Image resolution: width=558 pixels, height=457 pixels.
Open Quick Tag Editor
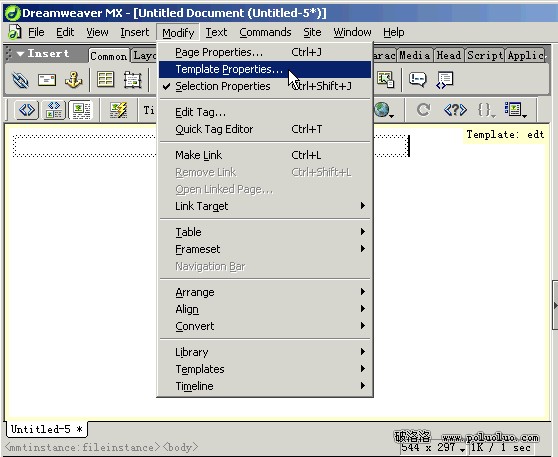click(265, 129)
